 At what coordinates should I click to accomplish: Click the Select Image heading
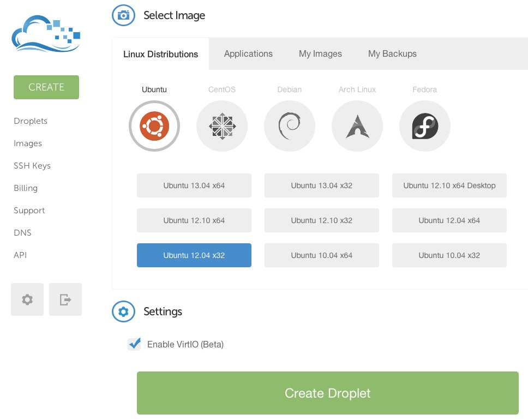coord(175,15)
